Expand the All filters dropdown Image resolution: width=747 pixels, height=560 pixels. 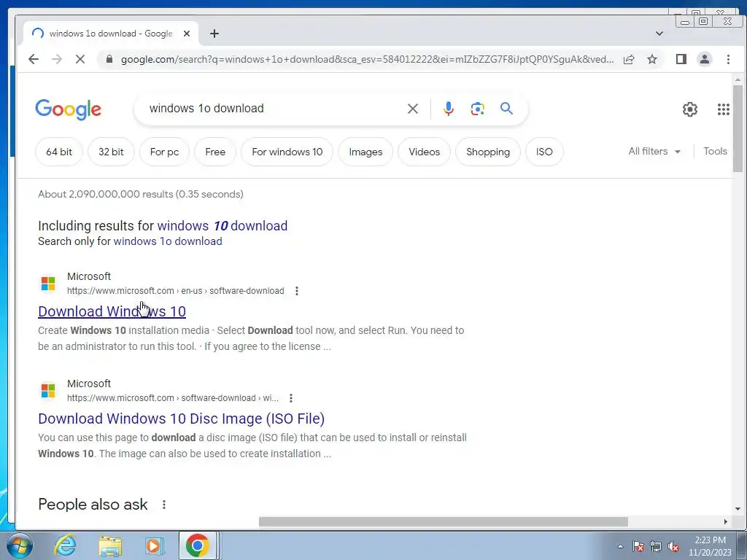[654, 152]
